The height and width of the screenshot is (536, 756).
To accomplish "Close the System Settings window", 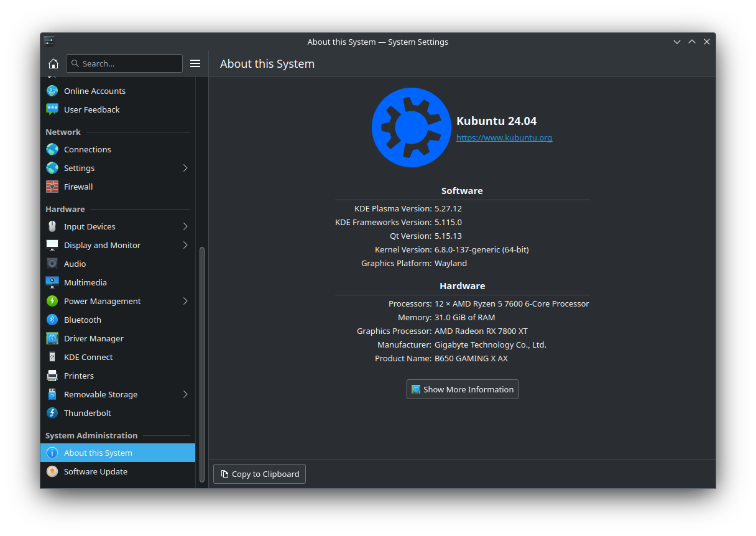I will tap(707, 42).
